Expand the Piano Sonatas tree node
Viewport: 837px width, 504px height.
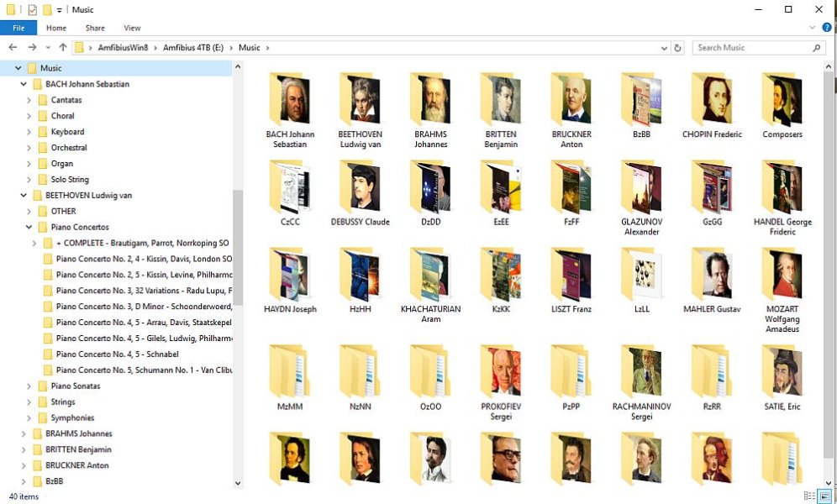pos(29,386)
